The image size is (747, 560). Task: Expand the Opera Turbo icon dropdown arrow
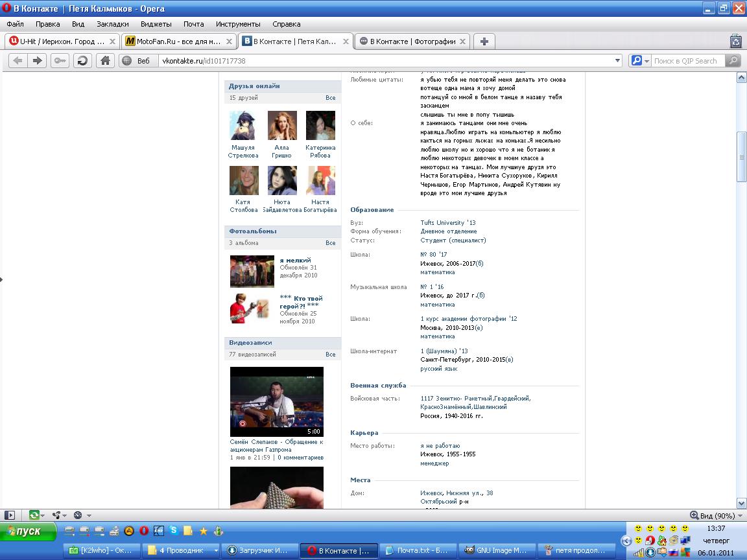[x=89, y=515]
